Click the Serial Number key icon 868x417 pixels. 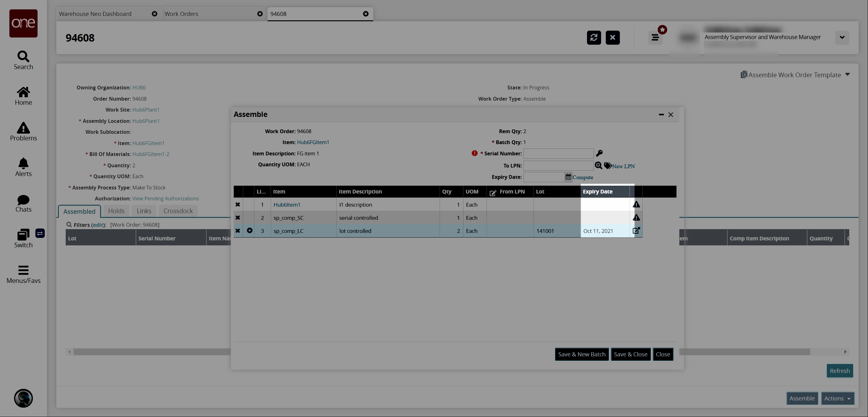pyautogui.click(x=599, y=153)
